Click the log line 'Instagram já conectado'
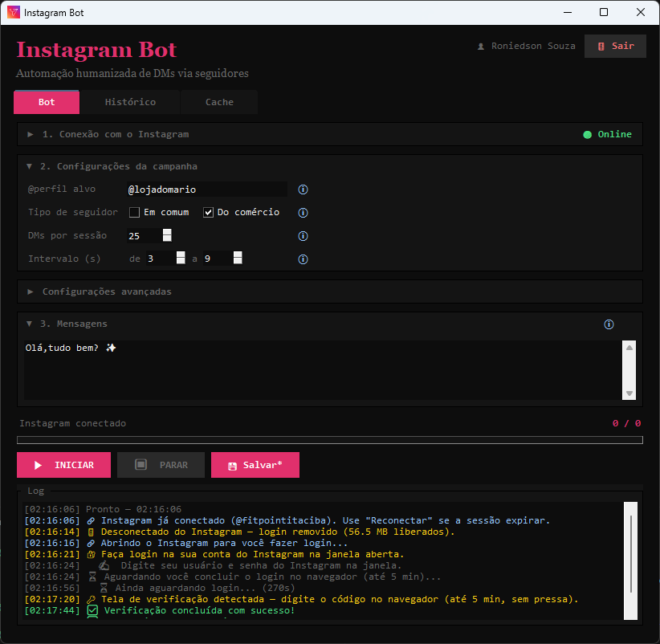Image resolution: width=660 pixels, height=644 pixels. (287, 520)
